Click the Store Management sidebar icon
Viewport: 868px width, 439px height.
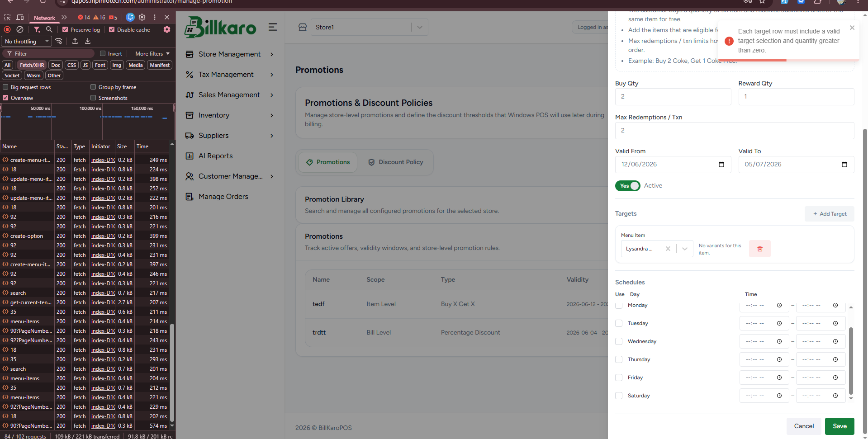(x=190, y=54)
